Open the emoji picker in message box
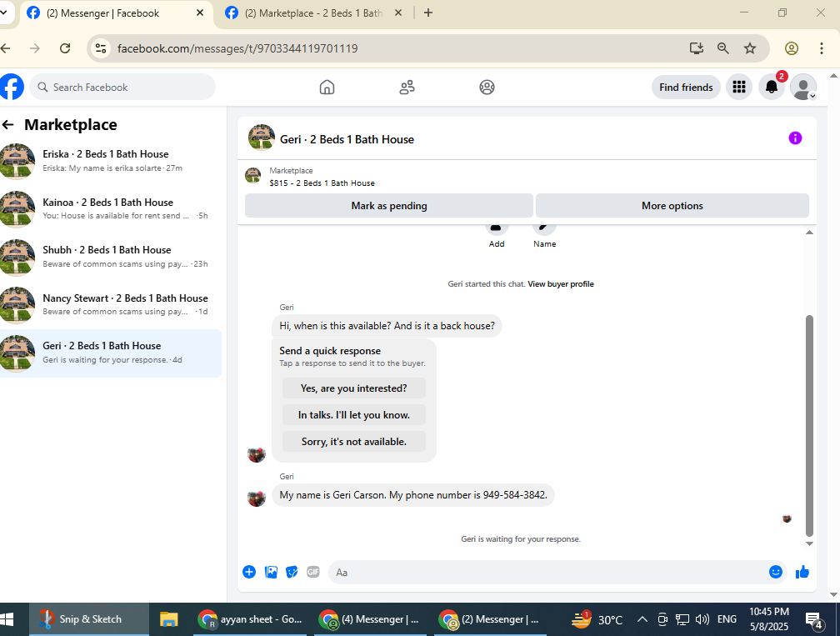Screen dimensions: 840x636 pos(776,573)
